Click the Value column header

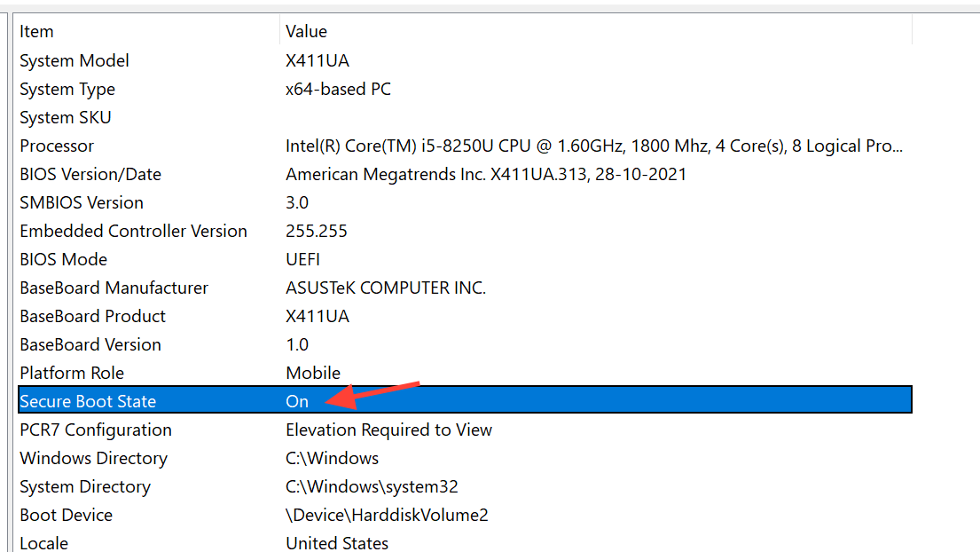pos(307,31)
